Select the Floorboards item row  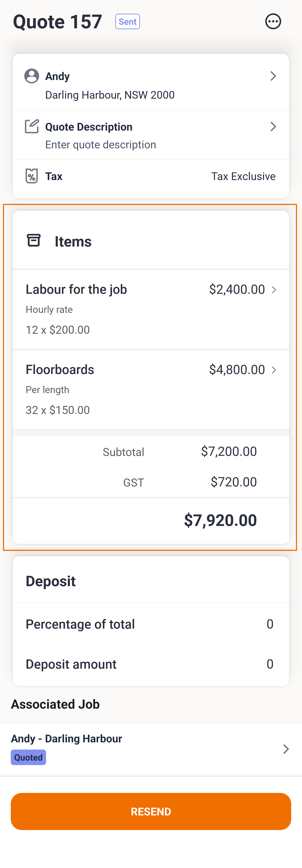(x=60, y=370)
